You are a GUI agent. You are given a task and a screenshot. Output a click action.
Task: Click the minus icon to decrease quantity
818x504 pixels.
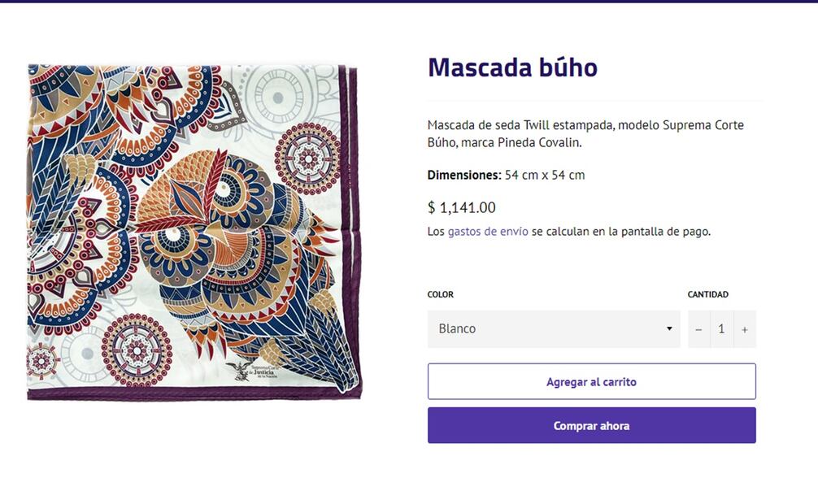(x=698, y=328)
